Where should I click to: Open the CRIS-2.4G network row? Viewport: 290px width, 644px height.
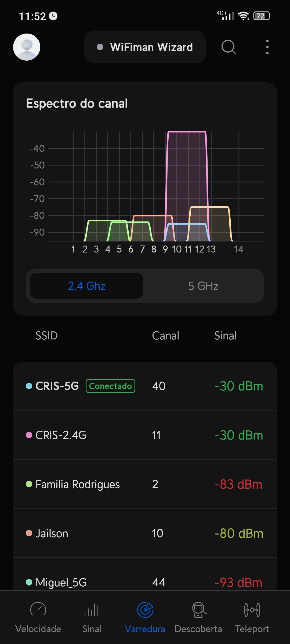145,435
